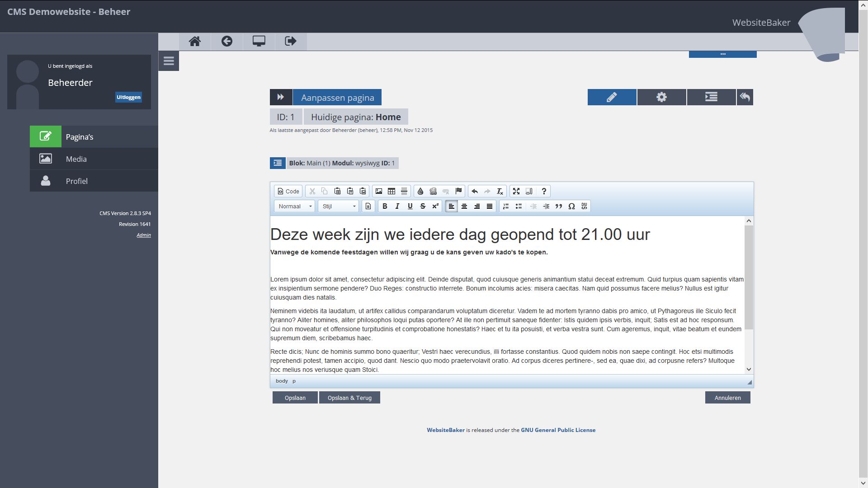
Task: Click the Annuleren button
Action: point(728,398)
